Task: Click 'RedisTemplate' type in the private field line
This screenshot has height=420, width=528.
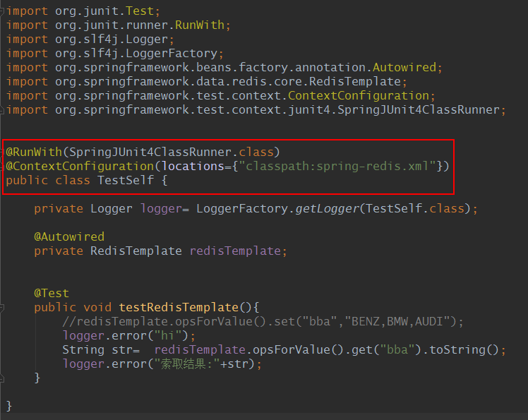Action: [136, 251]
